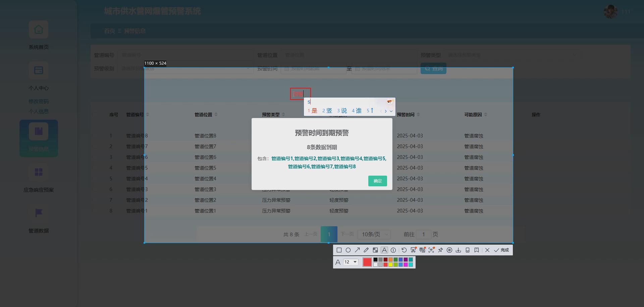Open the font size 12 dropdown
Image resolution: width=644 pixels, height=307 pixels.
[x=351, y=262]
